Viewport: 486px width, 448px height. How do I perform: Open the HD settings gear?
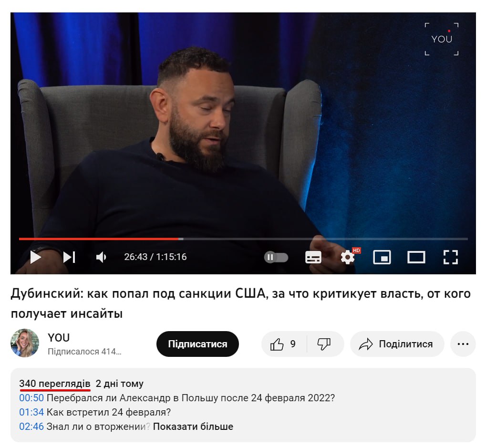(348, 257)
